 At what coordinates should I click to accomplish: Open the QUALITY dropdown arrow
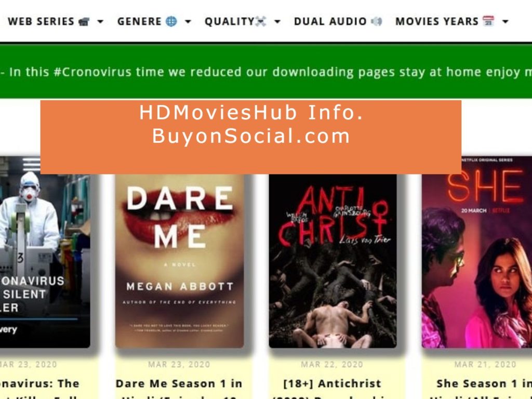click(x=277, y=22)
